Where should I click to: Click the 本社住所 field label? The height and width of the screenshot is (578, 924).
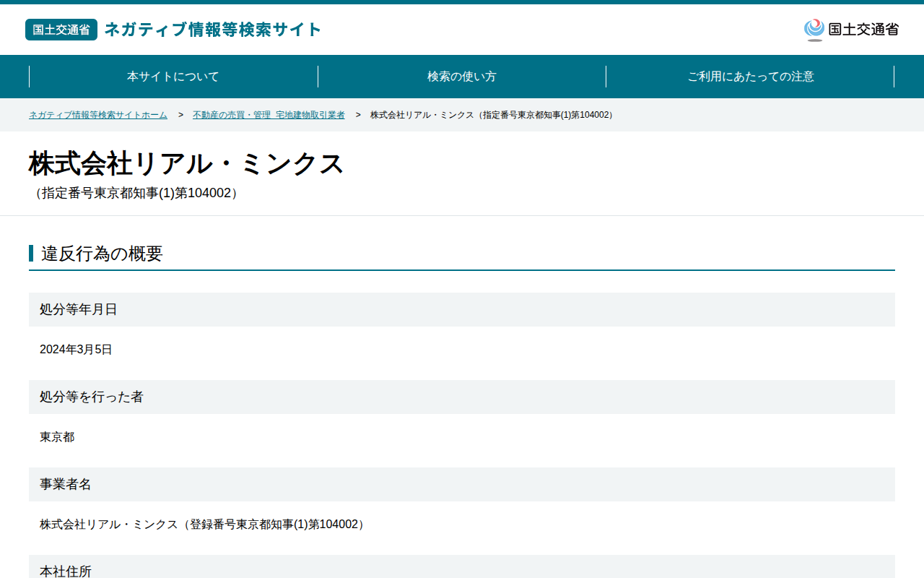(66, 571)
